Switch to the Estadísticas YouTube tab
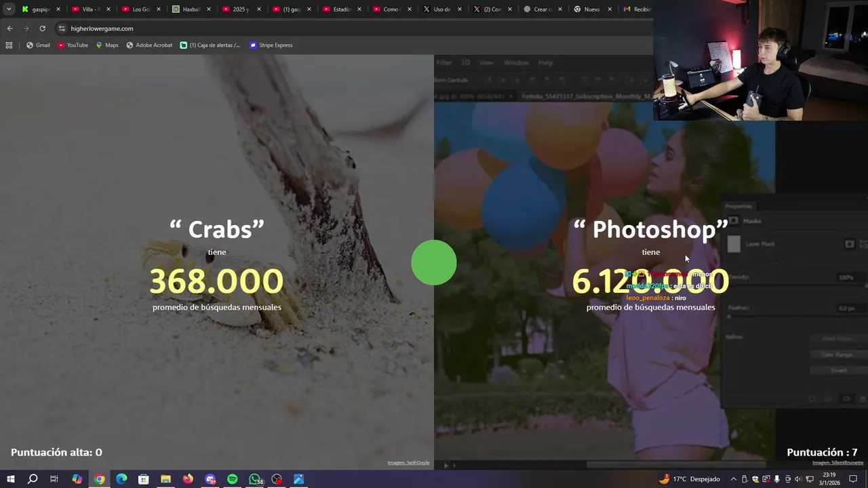Viewport: 868px width, 488px height. pyautogui.click(x=342, y=9)
